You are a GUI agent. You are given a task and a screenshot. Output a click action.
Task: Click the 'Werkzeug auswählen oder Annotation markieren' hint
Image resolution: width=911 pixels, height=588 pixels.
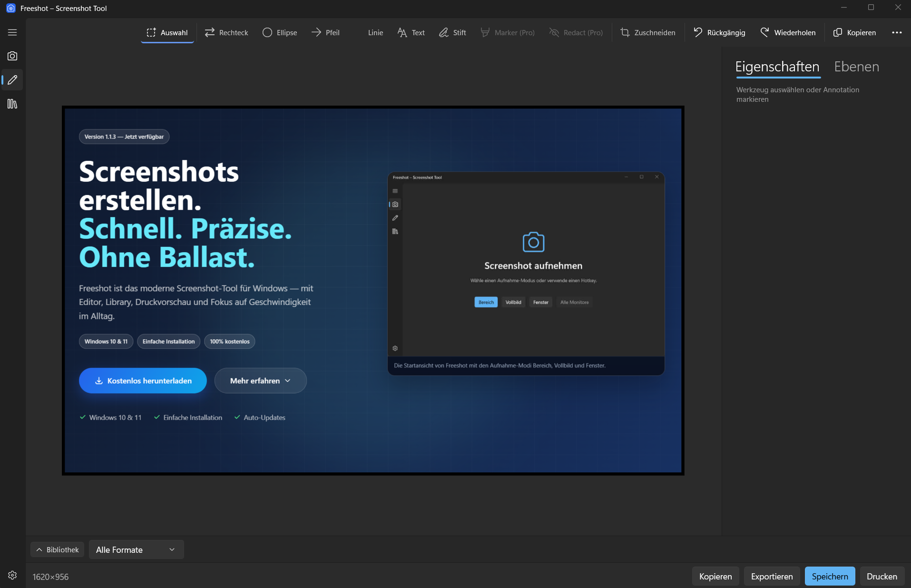pyautogui.click(x=797, y=94)
